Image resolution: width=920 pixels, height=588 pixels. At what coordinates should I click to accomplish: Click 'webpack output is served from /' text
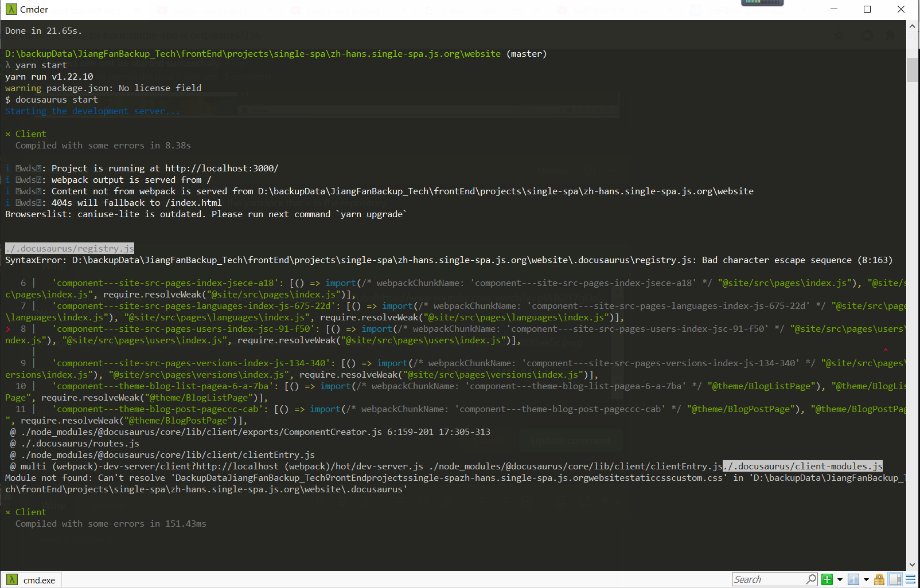click(131, 179)
